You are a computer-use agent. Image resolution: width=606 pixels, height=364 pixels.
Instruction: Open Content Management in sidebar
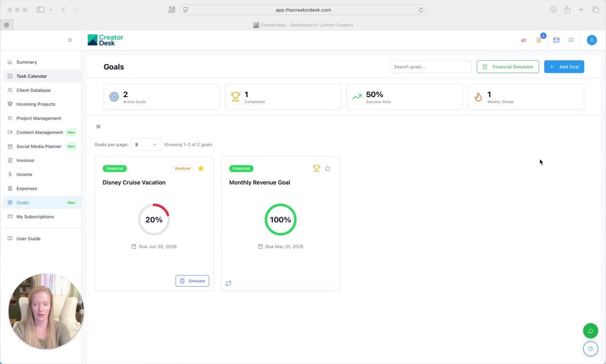point(41,132)
